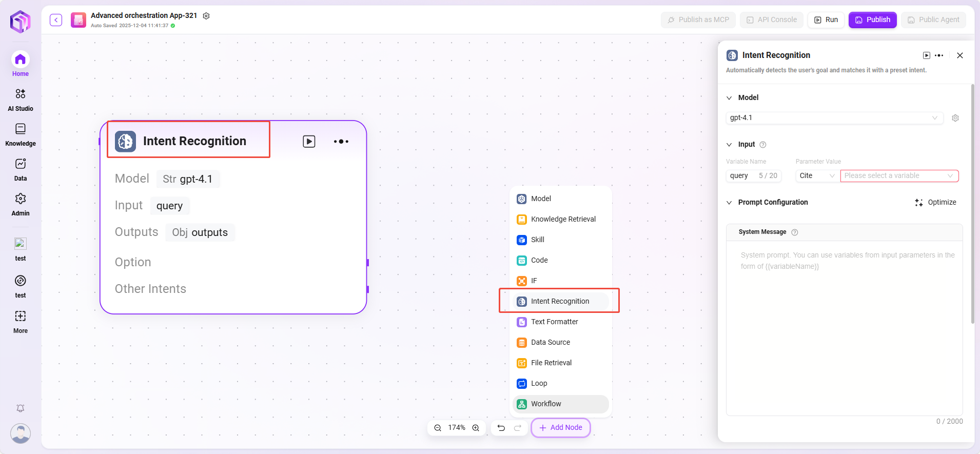Open app settings gear next to title
This screenshot has height=454, width=980.
click(206, 16)
